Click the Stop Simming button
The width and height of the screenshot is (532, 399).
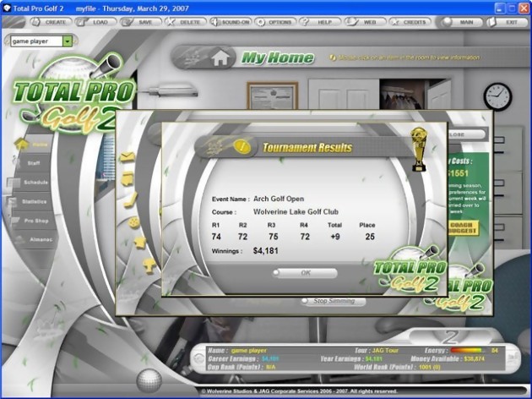coord(334,301)
